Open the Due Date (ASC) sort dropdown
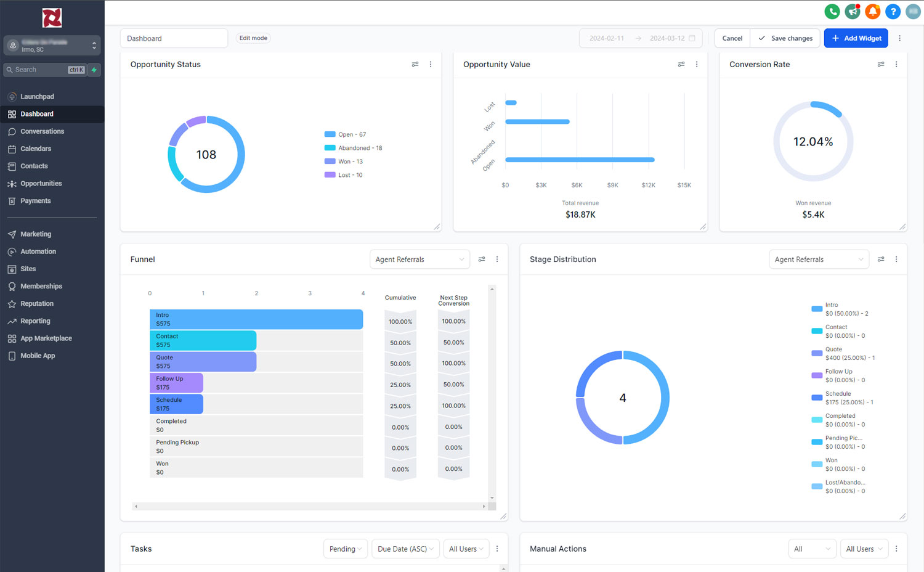 (405, 549)
